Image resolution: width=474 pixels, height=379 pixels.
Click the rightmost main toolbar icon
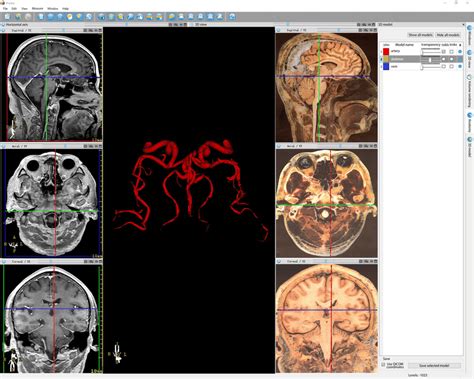tap(232, 17)
